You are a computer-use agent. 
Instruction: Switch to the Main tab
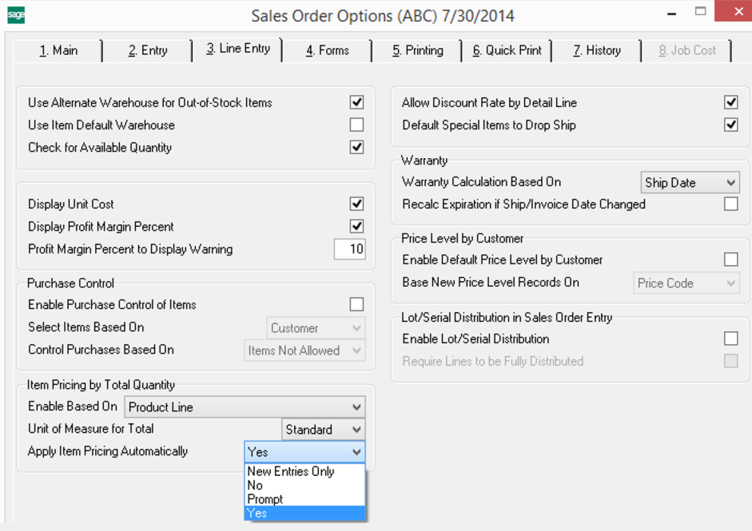click(58, 50)
